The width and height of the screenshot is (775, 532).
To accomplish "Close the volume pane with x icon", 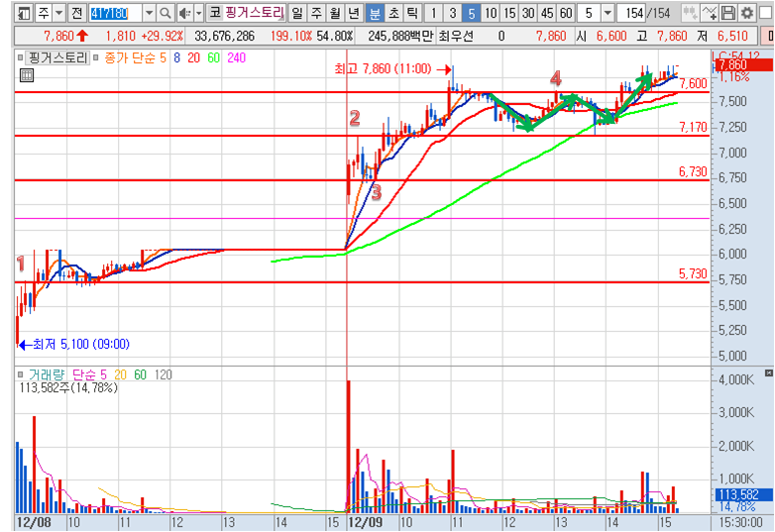I will (769, 372).
